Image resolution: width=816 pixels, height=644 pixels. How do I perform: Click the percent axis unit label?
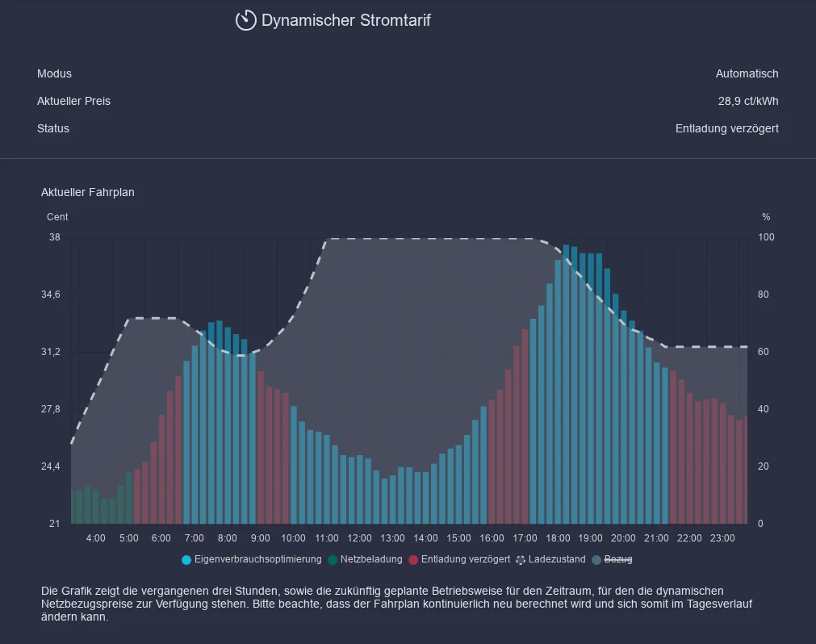pyautogui.click(x=766, y=217)
